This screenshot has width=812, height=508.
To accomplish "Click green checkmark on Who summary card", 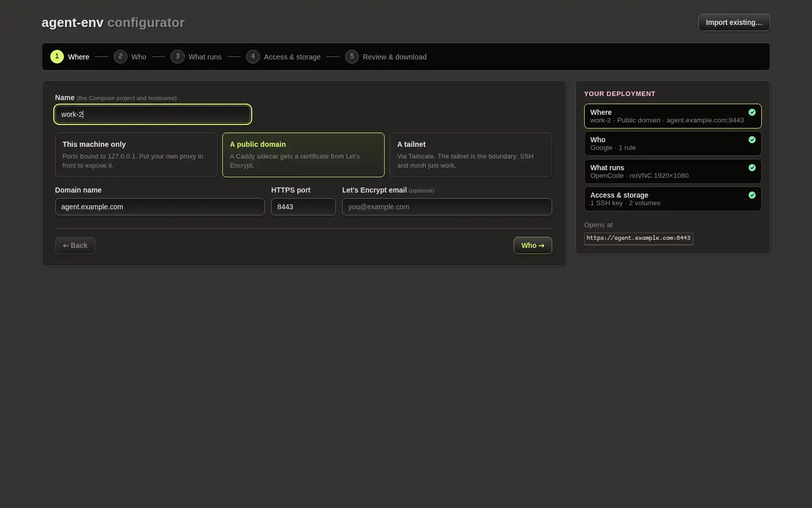I will tap(752, 140).
